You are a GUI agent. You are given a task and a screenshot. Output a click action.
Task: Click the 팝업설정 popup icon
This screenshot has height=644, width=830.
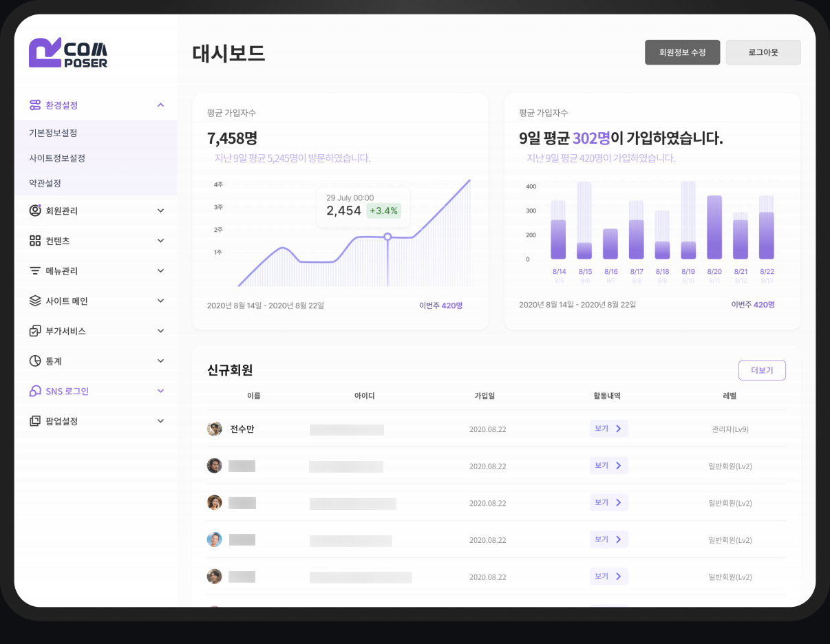point(35,421)
